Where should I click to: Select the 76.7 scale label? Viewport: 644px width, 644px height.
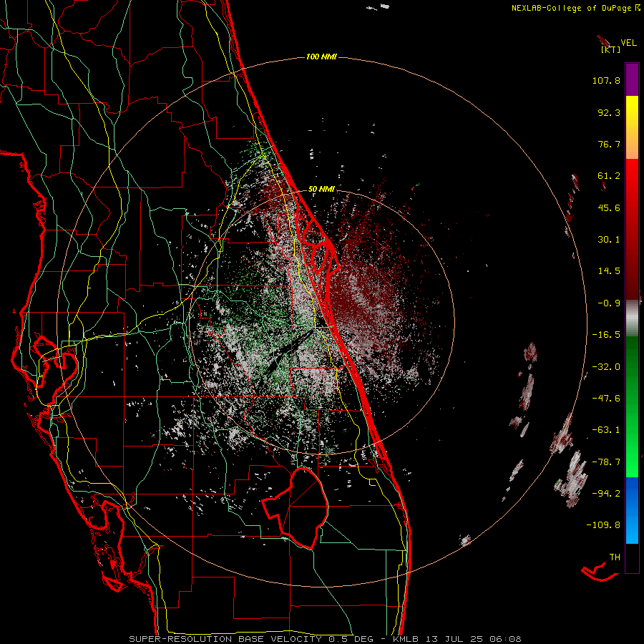coord(609,144)
